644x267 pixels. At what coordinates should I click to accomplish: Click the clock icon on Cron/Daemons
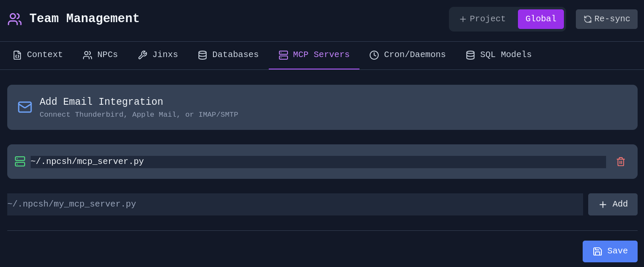[374, 55]
